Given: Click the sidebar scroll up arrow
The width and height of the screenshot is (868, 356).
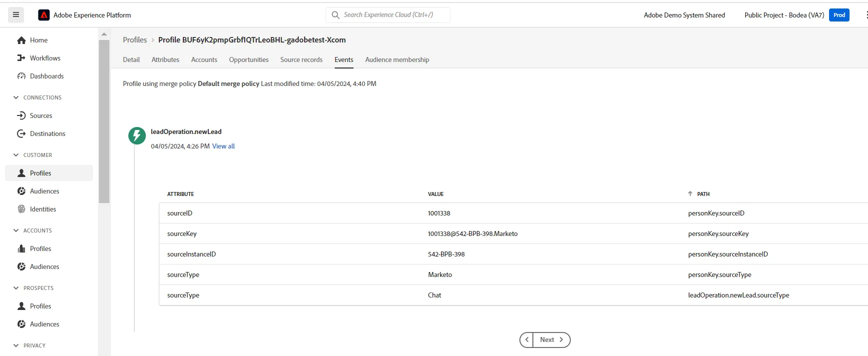Looking at the screenshot, I should 104,34.
